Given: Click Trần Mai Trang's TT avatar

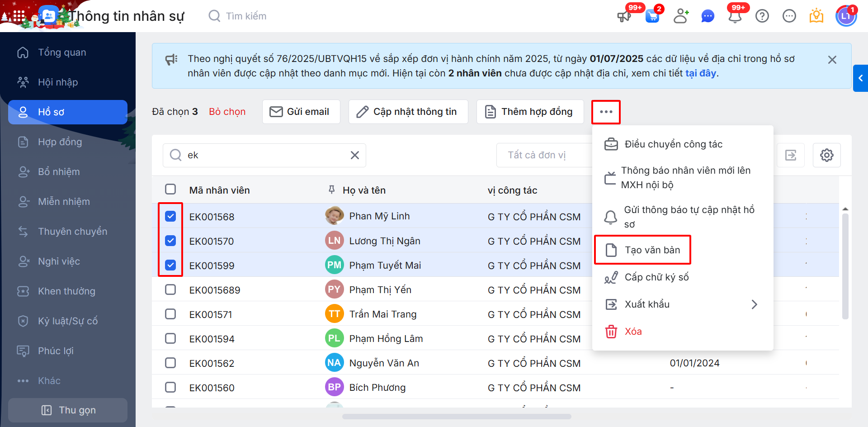Looking at the screenshot, I should tap(335, 314).
